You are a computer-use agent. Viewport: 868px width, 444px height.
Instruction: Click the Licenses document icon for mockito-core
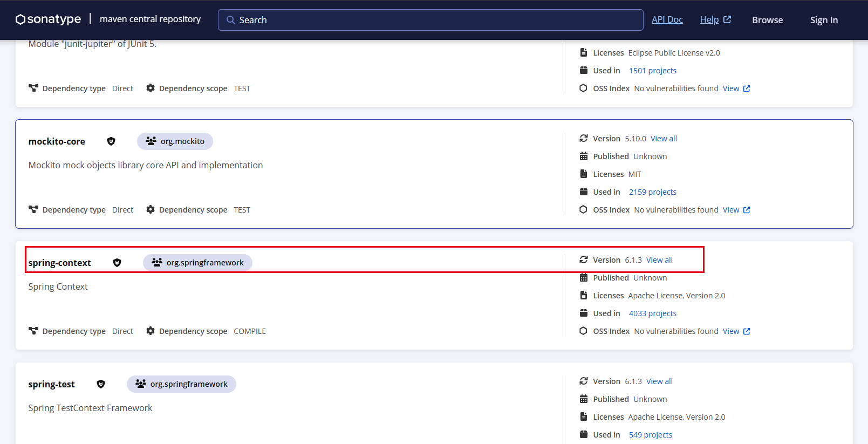[584, 174]
